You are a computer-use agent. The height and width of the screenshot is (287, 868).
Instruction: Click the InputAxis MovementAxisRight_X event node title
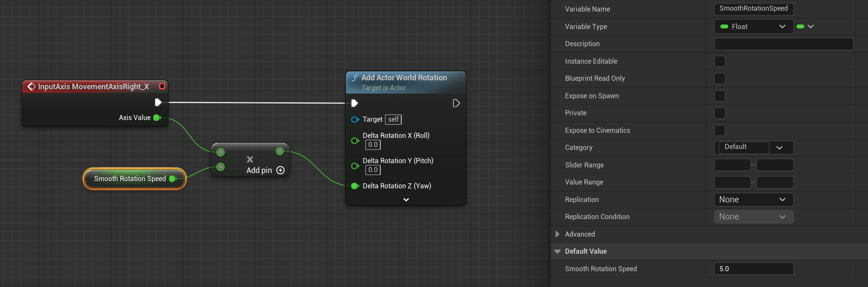[x=93, y=87]
